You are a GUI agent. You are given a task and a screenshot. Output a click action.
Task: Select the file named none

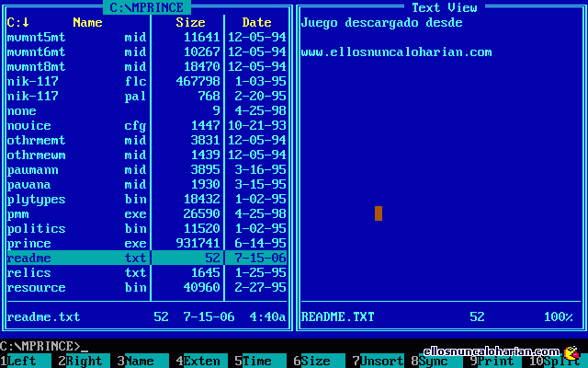point(147,110)
